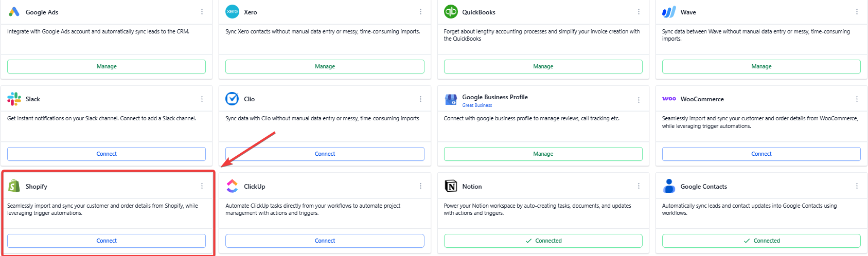868x256 pixels.
Task: Connect the WooCommerce integration
Action: point(761,154)
